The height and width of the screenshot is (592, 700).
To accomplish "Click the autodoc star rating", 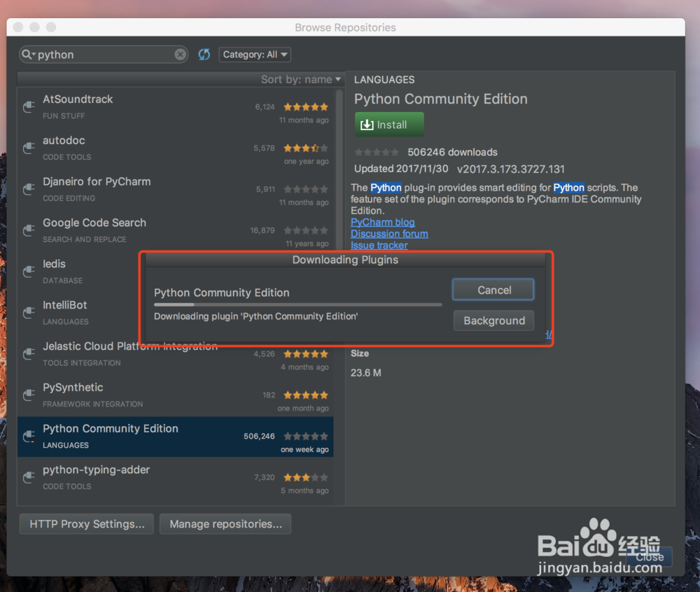I will [x=306, y=148].
